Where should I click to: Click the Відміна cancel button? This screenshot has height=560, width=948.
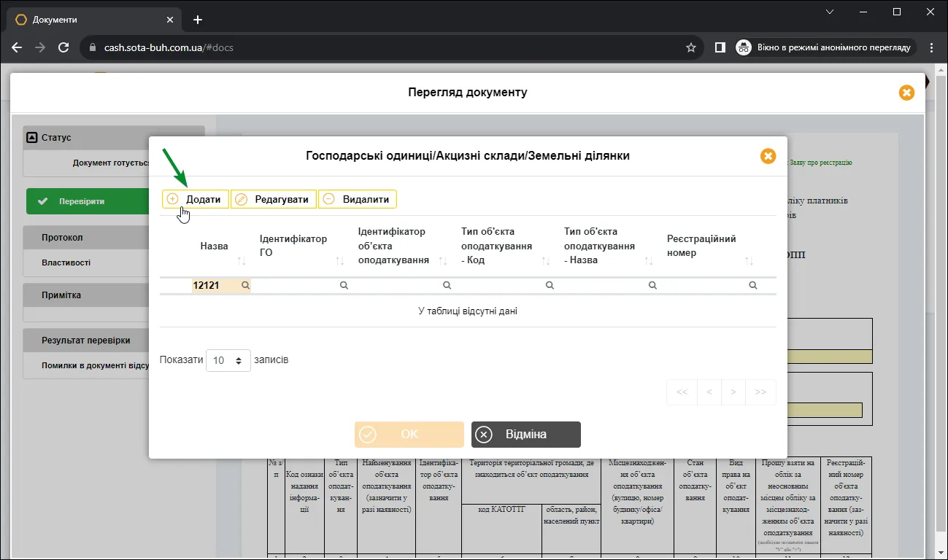(526, 434)
